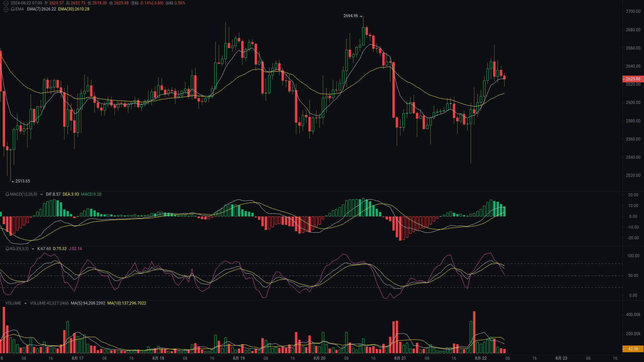The width and height of the screenshot is (644, 362).
Task: Click the MA(10) volume average label
Action: coord(126,303)
